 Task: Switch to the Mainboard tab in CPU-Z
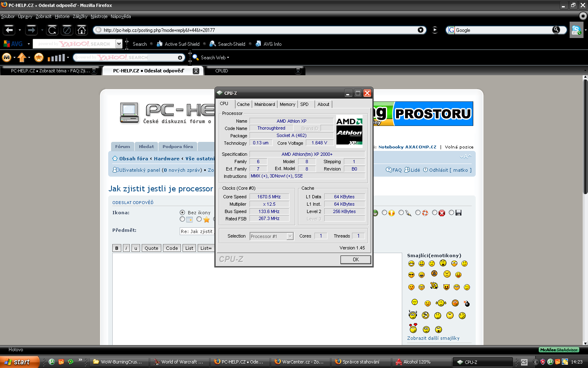[x=265, y=104]
